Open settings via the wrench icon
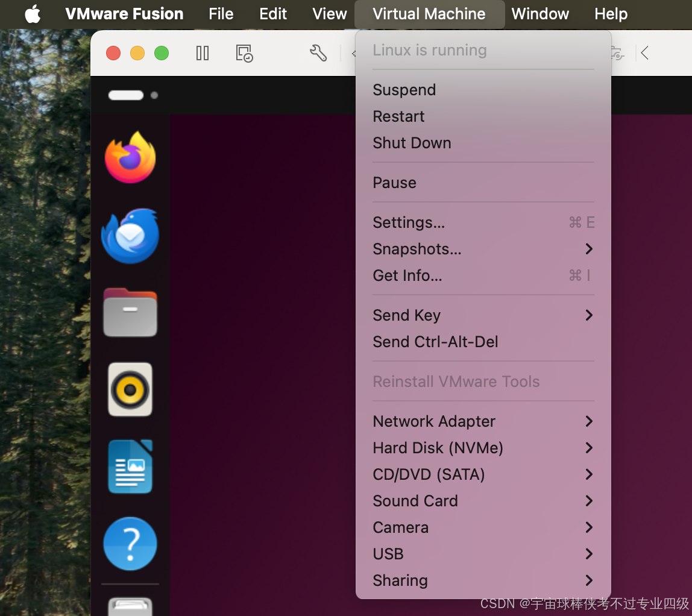Viewport: 692px width, 616px height. click(318, 53)
